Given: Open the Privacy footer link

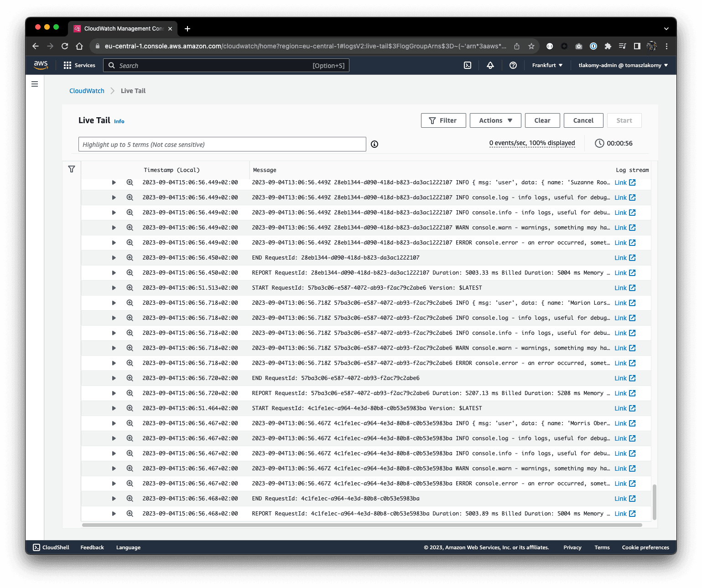Looking at the screenshot, I should tap(572, 547).
